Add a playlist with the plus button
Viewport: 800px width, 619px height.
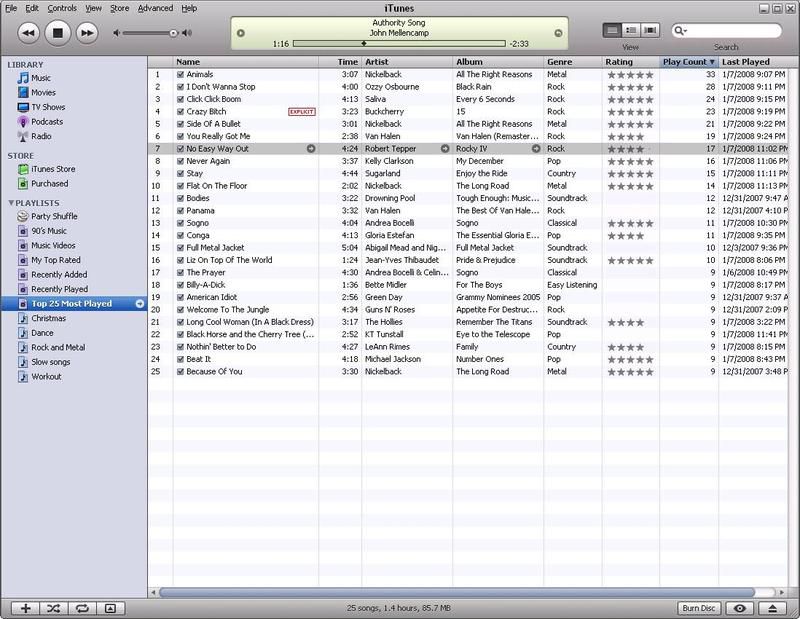tap(26, 608)
